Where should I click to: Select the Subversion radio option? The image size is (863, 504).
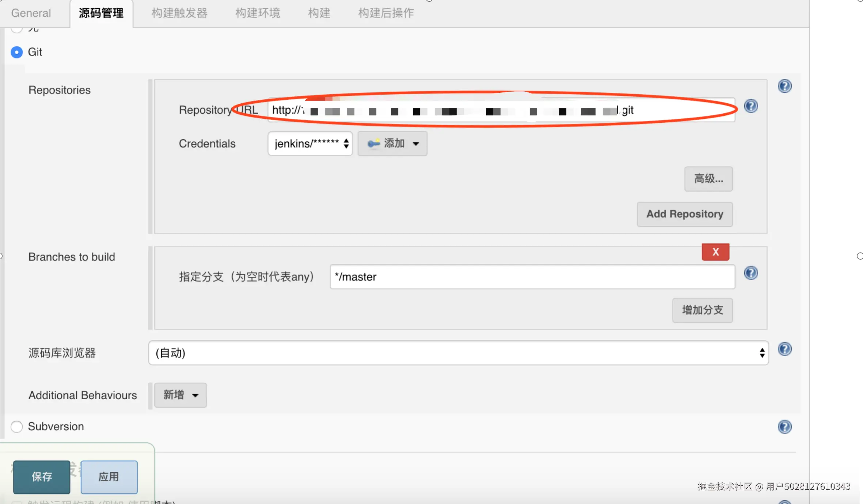point(17,427)
